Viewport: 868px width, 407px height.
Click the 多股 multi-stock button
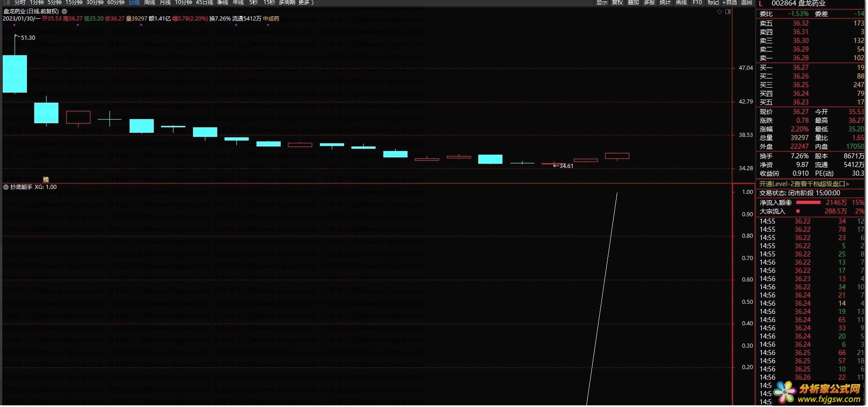coord(649,2)
